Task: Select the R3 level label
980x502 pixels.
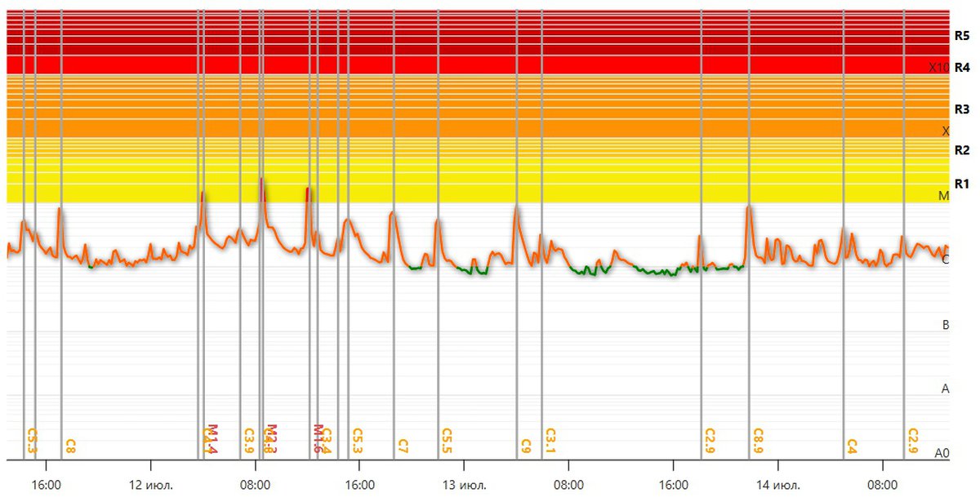Action: tap(961, 109)
